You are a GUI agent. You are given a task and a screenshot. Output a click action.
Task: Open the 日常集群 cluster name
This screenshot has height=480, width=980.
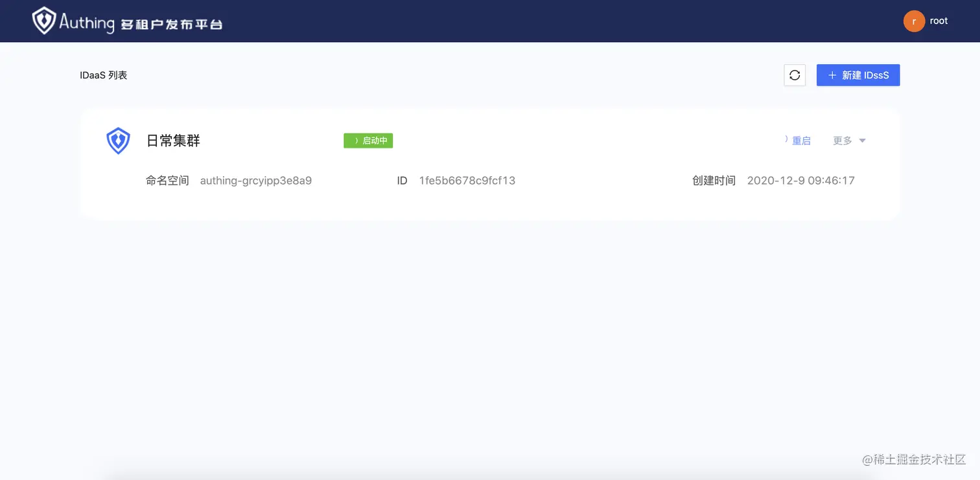point(173,141)
